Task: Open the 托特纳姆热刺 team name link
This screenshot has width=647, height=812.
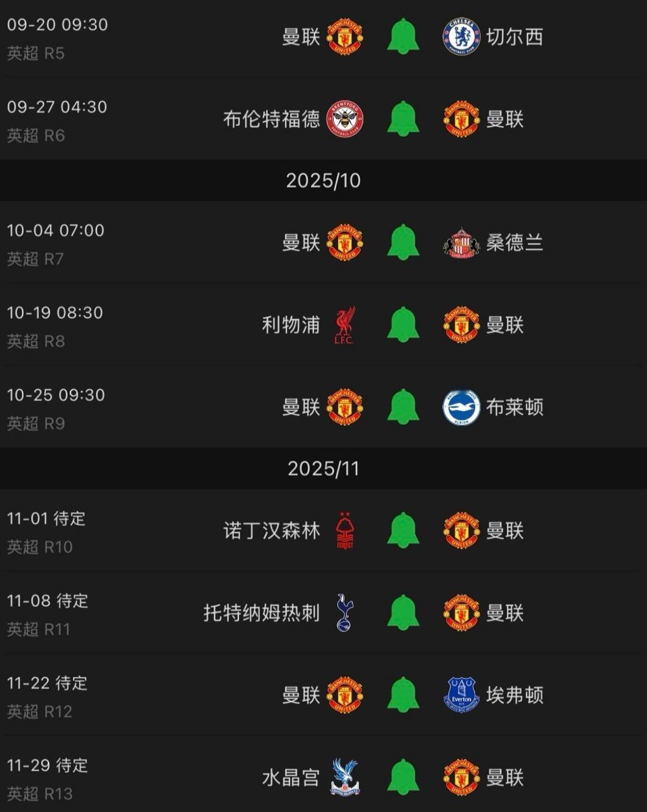Action: pos(262,613)
